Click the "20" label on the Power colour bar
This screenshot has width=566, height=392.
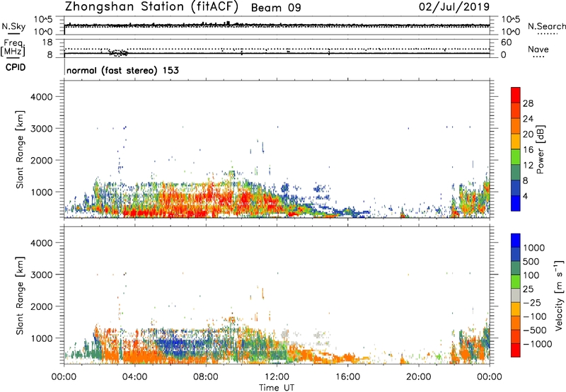tap(528, 134)
